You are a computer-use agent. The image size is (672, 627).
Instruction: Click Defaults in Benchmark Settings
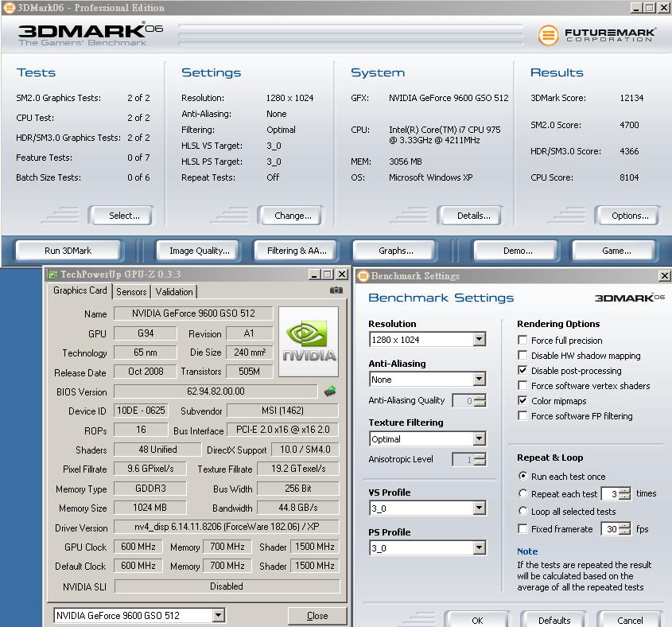click(554, 620)
